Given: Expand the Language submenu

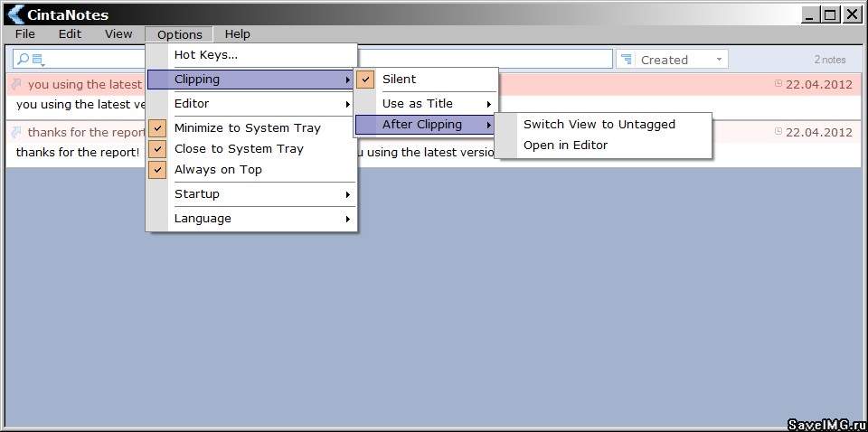Looking at the screenshot, I should (x=260, y=219).
